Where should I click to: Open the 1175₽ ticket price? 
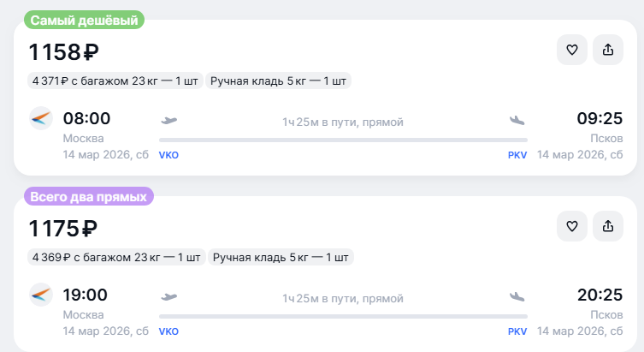pos(63,230)
